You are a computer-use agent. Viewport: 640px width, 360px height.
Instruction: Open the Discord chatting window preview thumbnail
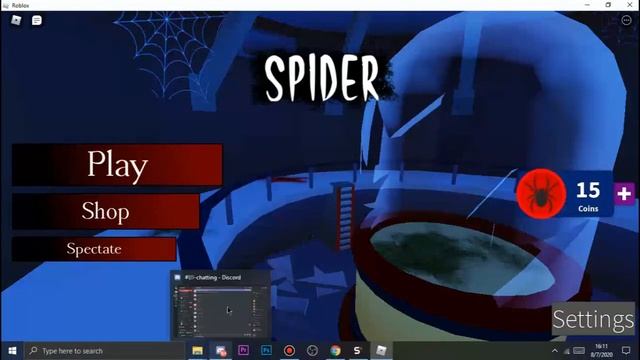point(220,304)
